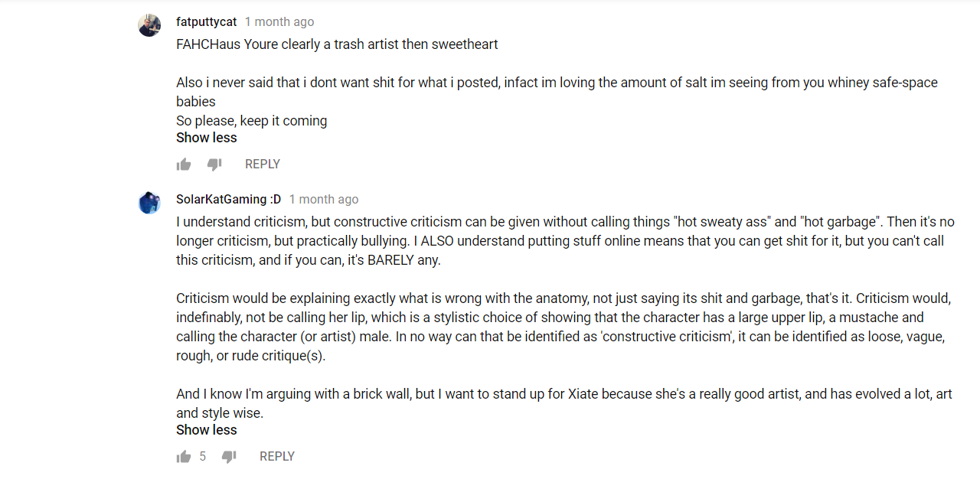Click the like count of 5

203,457
